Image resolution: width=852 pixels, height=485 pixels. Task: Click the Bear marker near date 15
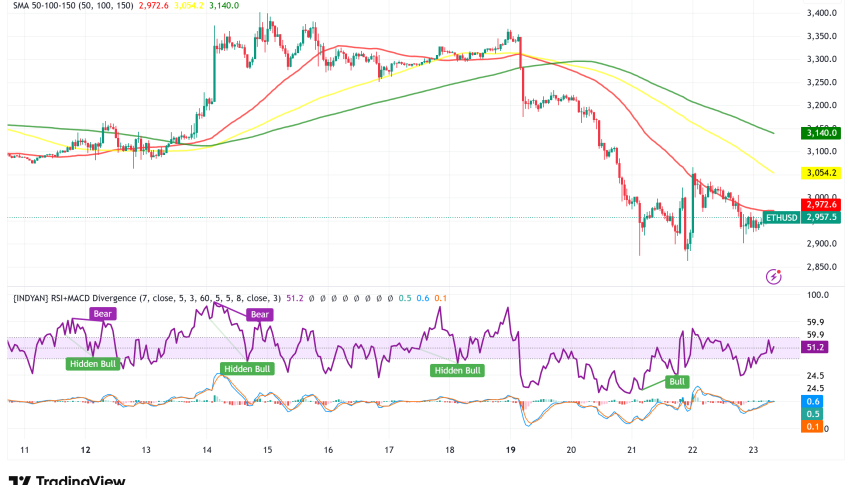coord(260,314)
